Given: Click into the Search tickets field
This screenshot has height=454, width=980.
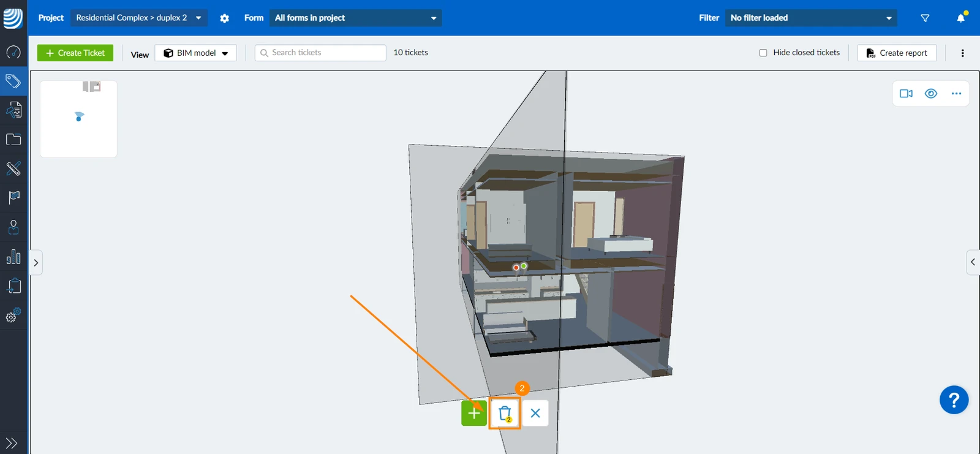Looking at the screenshot, I should tap(320, 53).
